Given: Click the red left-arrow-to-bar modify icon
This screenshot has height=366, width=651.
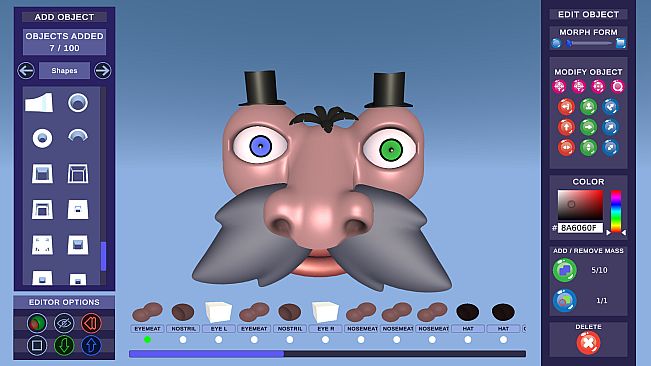Looking at the screenshot, I should (566, 107).
